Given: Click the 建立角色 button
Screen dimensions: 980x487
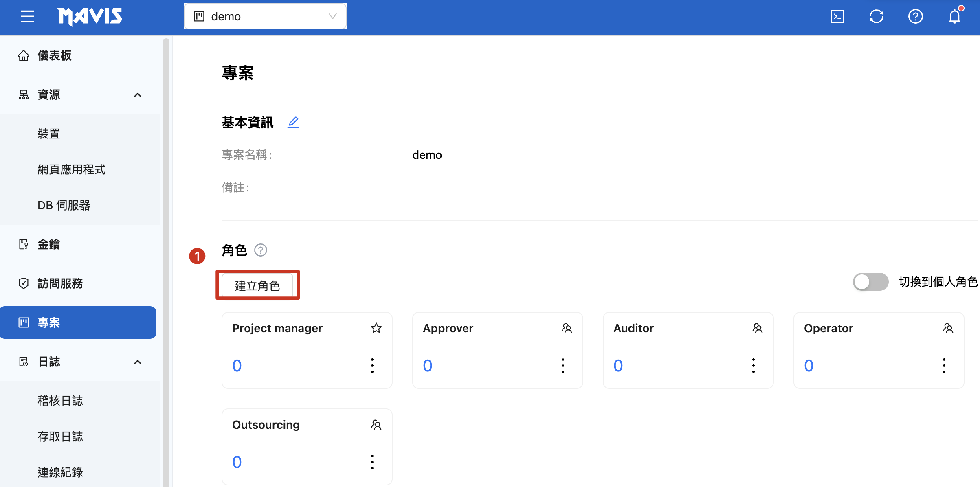Looking at the screenshot, I should click(x=257, y=285).
